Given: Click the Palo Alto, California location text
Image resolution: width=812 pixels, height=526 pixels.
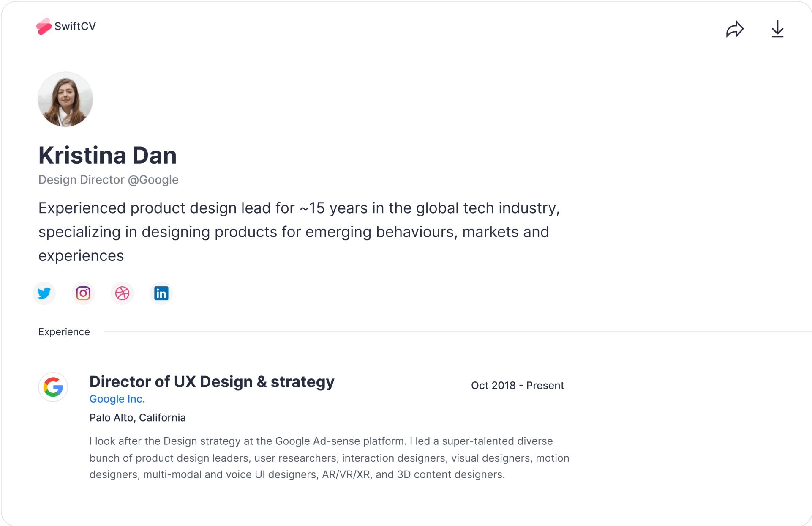Looking at the screenshot, I should (137, 417).
